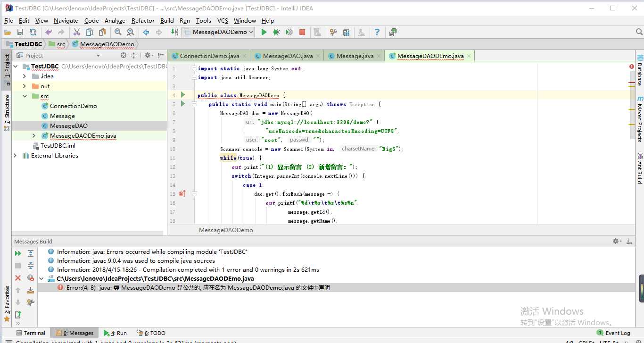Image resolution: width=644 pixels, height=343 pixels.
Task: Open the 4: Run tool window
Action: tap(116, 333)
